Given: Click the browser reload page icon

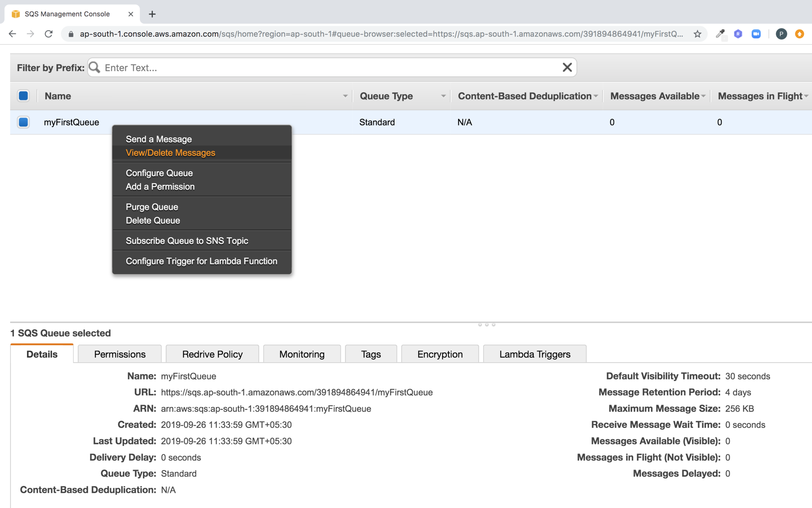Looking at the screenshot, I should point(48,34).
